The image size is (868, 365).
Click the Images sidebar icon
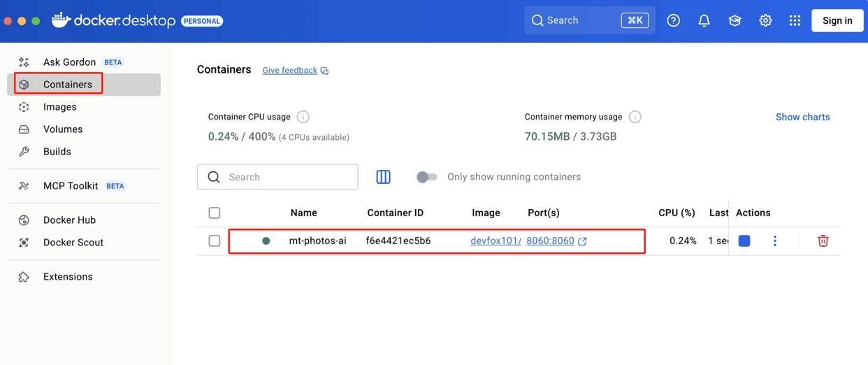click(x=24, y=107)
